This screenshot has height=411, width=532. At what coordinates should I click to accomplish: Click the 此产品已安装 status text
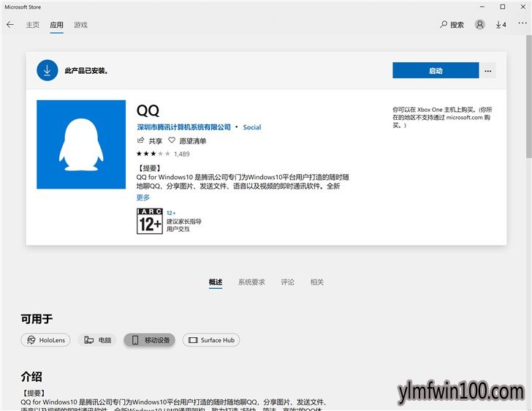[x=86, y=71]
